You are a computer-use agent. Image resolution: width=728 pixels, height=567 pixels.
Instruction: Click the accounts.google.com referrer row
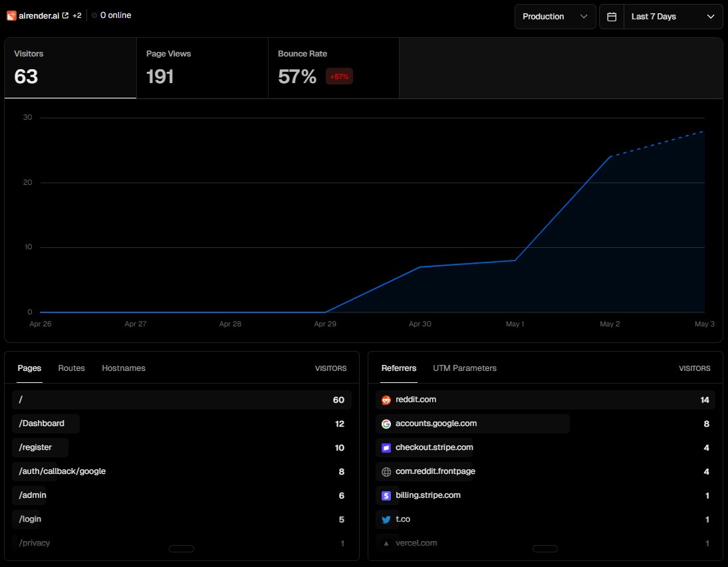[545, 423]
